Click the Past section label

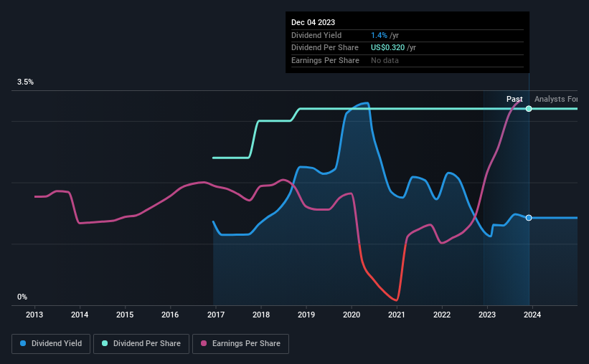tap(514, 99)
